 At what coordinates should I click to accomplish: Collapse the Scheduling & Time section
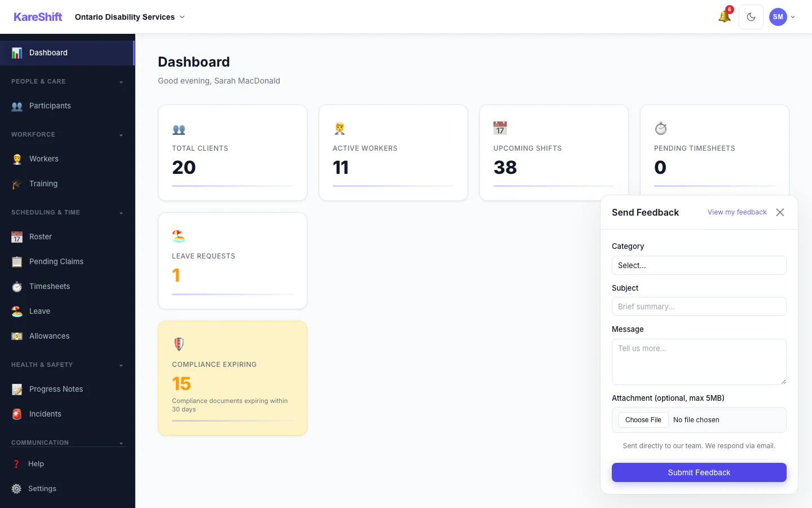(67, 212)
